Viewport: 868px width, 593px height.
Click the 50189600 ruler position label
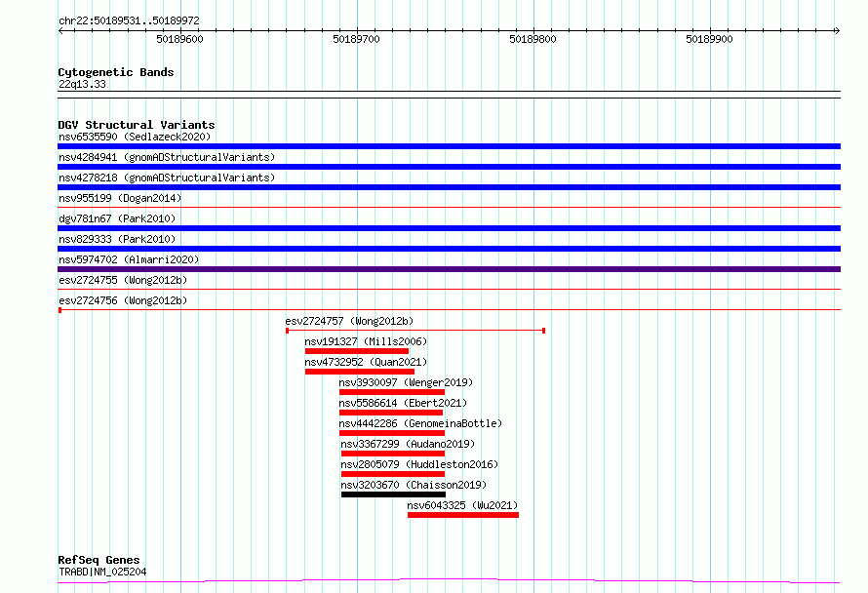(x=179, y=39)
